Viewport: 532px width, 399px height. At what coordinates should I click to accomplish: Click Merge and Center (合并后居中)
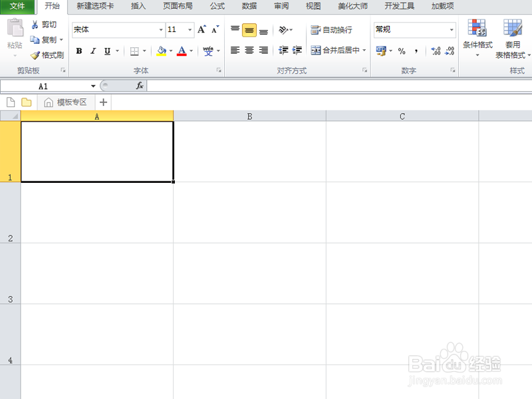(x=335, y=51)
